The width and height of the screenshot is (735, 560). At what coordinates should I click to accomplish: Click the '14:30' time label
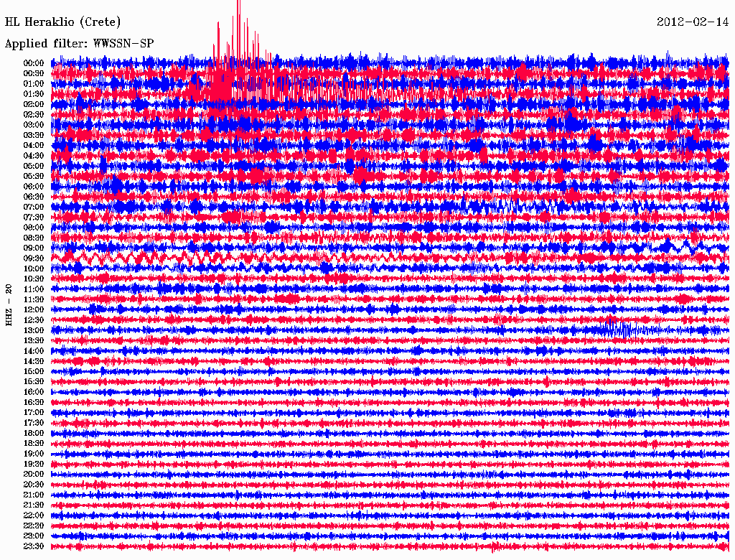(34, 362)
